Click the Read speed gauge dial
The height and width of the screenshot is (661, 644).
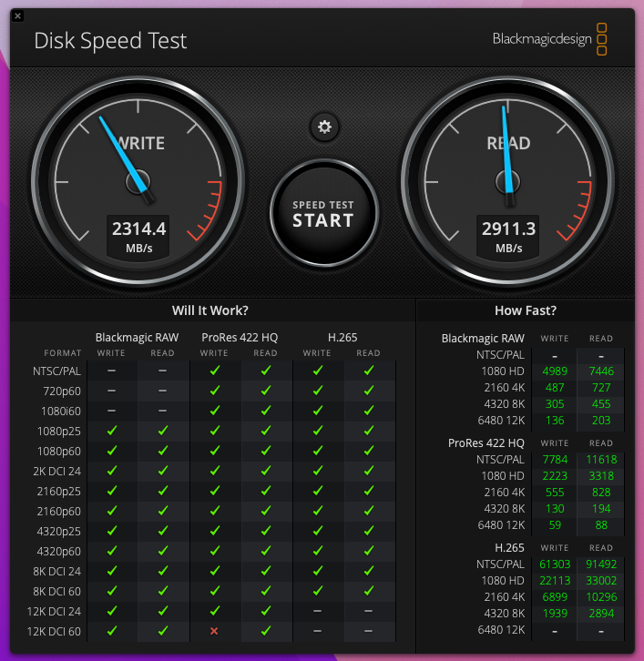point(507,181)
